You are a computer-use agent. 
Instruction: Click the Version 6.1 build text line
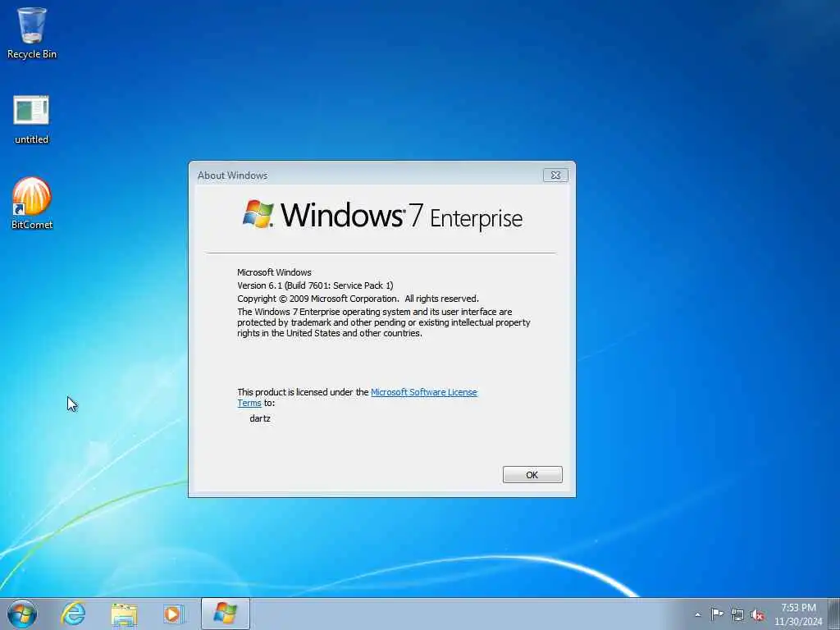pyautogui.click(x=315, y=285)
